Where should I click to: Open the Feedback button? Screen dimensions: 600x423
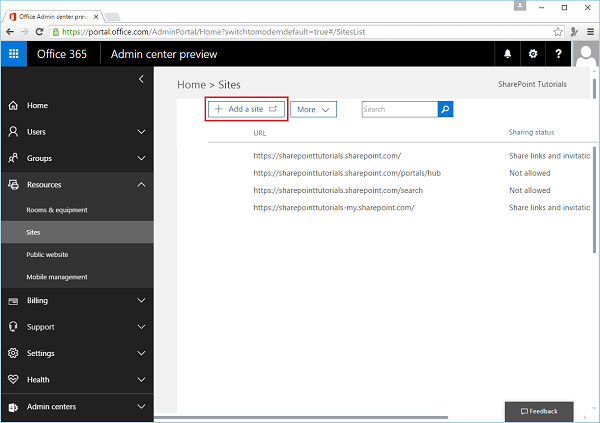[539, 411]
